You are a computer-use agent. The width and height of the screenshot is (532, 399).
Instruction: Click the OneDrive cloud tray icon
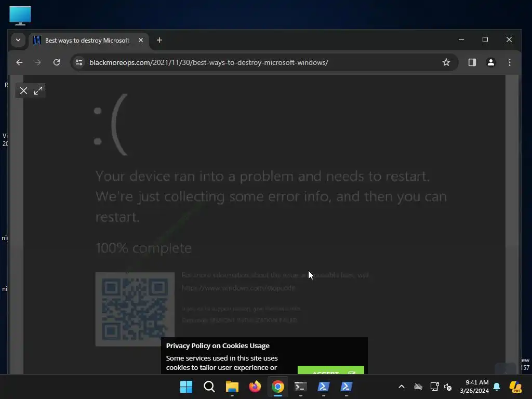tap(418, 387)
